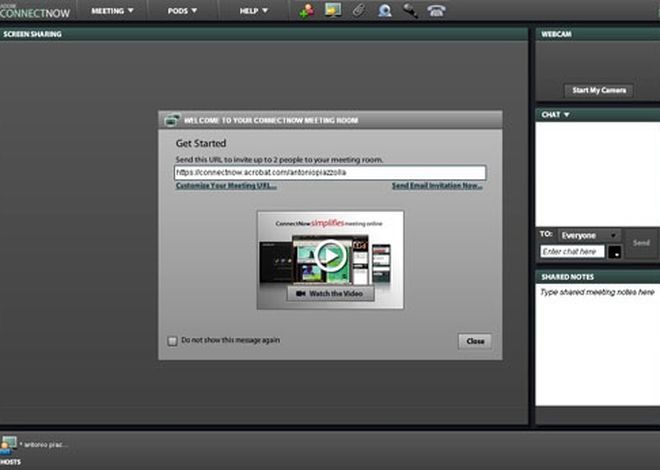Send the chat message
Image resolution: width=660 pixels, height=470 pixels.
pyautogui.click(x=641, y=243)
